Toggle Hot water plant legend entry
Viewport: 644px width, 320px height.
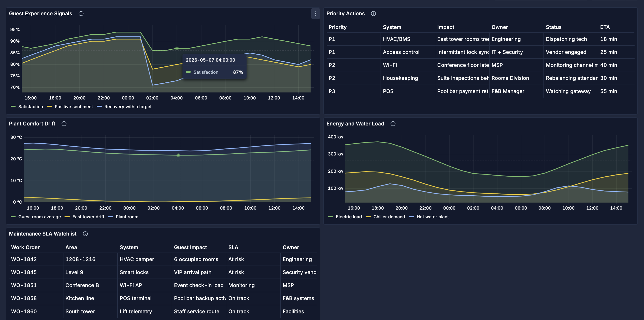(429, 217)
